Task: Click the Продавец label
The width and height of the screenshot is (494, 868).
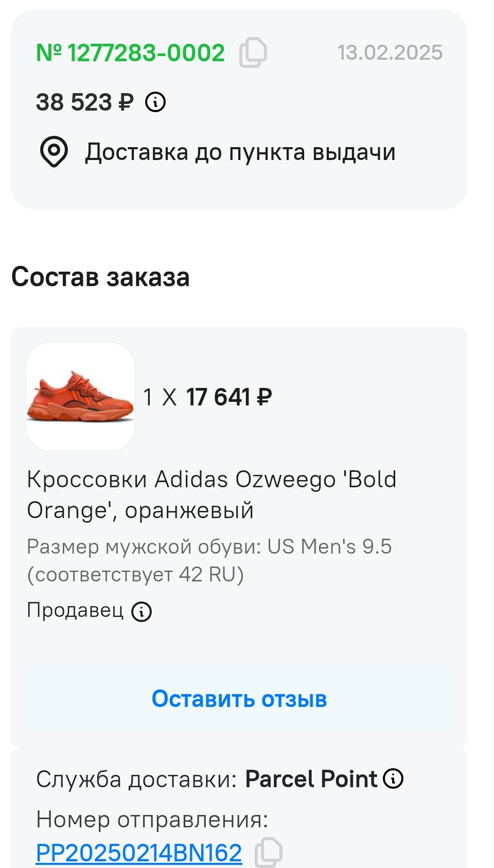Action: 75,610
